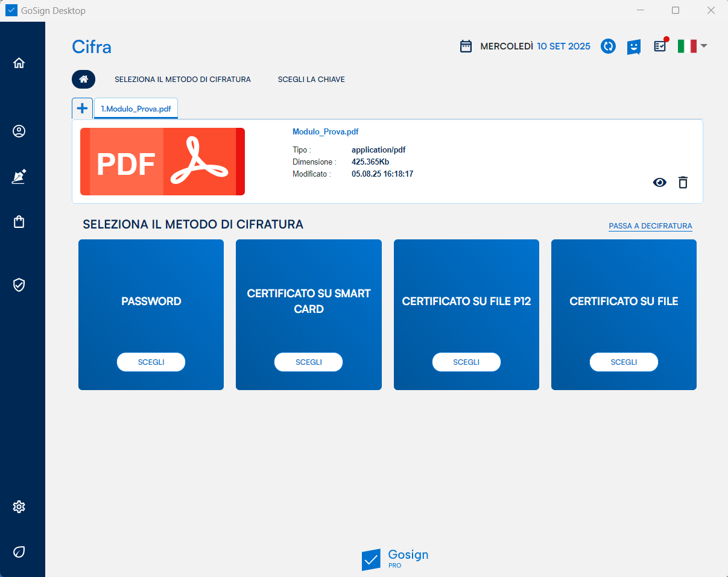Switch to the 1.Modulo_Prova.pdf tab
Image resolution: width=728 pixels, height=577 pixels.
136,109
